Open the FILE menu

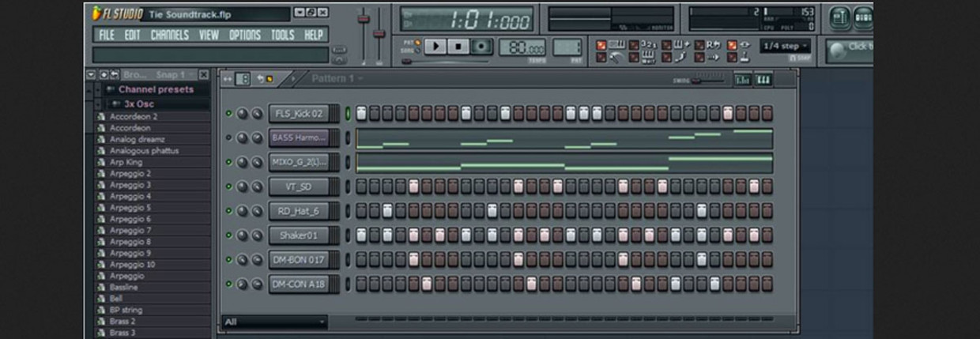coord(107,35)
